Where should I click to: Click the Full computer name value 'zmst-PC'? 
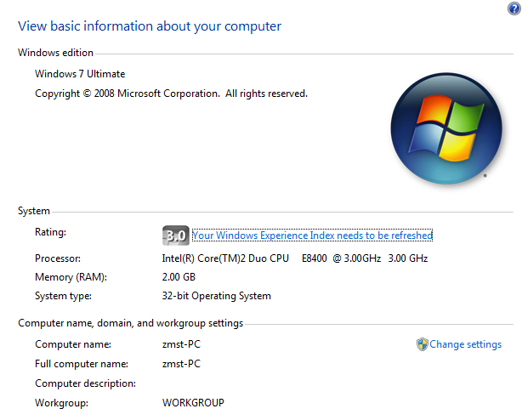[x=181, y=364]
